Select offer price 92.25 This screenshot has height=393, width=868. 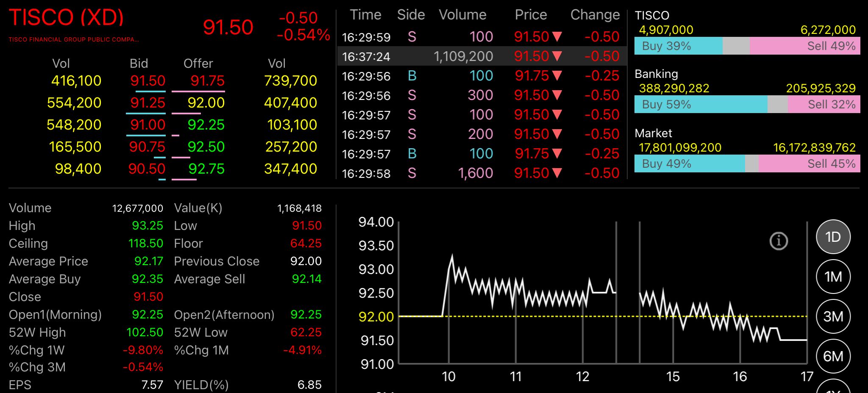tap(206, 125)
